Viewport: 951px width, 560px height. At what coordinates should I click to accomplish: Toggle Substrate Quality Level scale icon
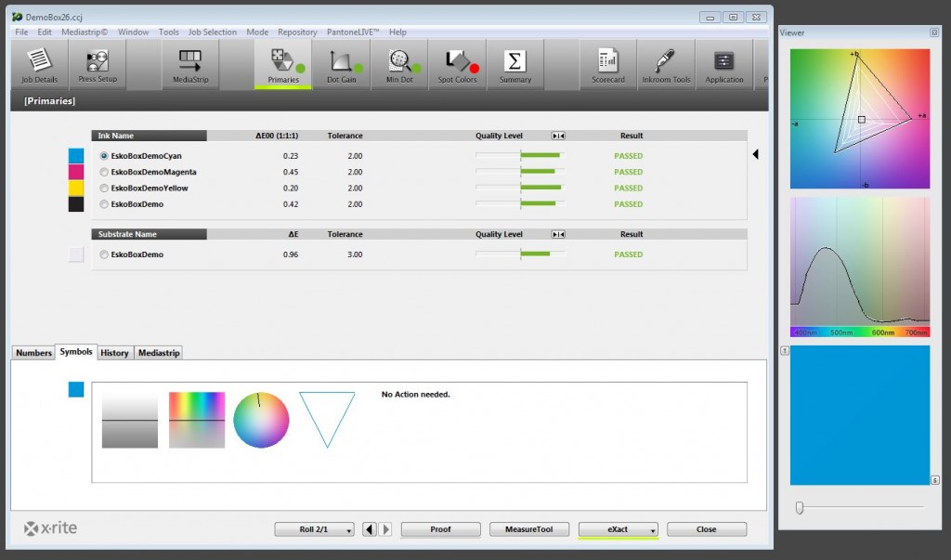tap(558, 234)
